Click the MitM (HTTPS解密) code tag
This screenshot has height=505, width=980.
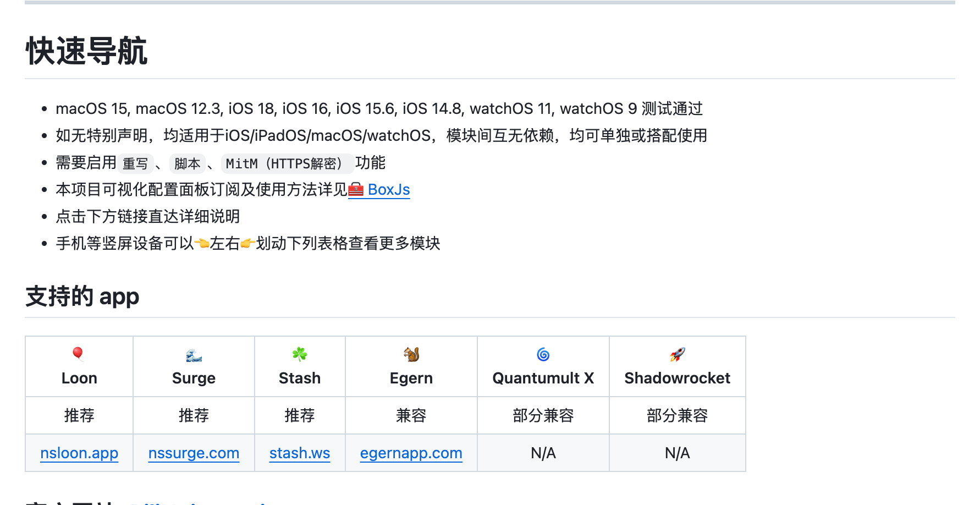[285, 163]
